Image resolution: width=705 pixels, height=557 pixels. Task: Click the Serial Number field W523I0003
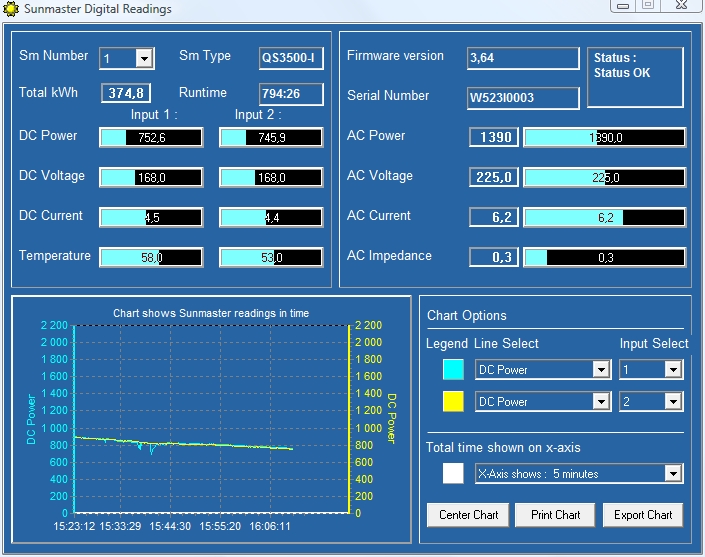coord(523,98)
